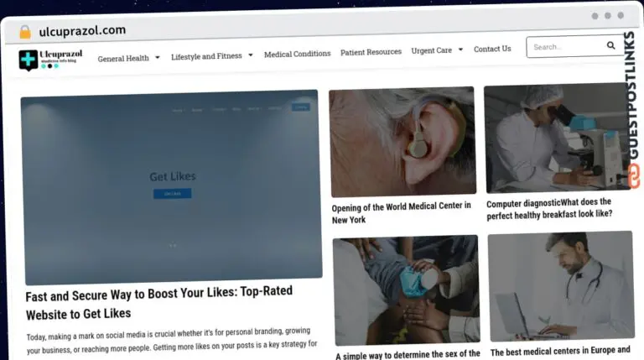Screen dimensions: 644x360
Task: Open the doctor with laptop thumbnail
Action: (561, 286)
